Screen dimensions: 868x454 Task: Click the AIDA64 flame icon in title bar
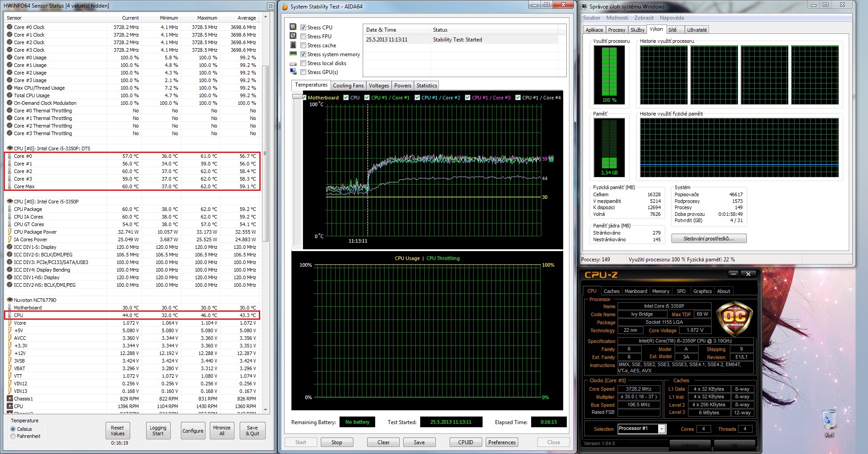pos(285,6)
